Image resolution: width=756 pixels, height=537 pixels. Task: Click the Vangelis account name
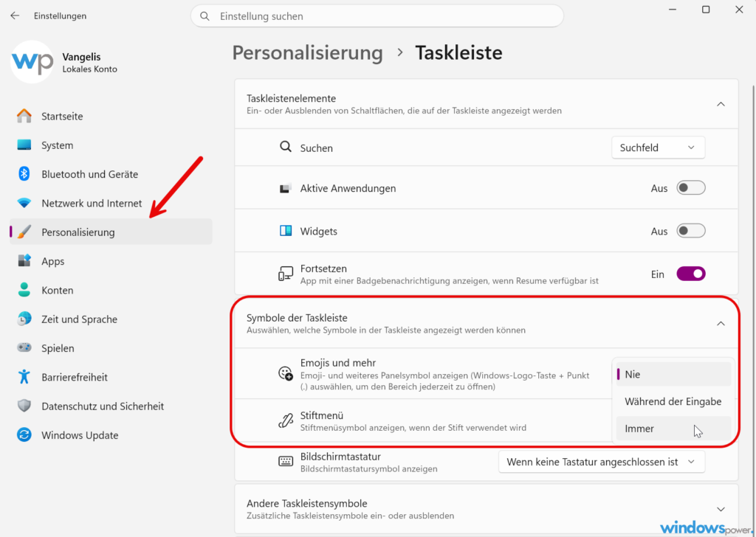[x=81, y=57]
